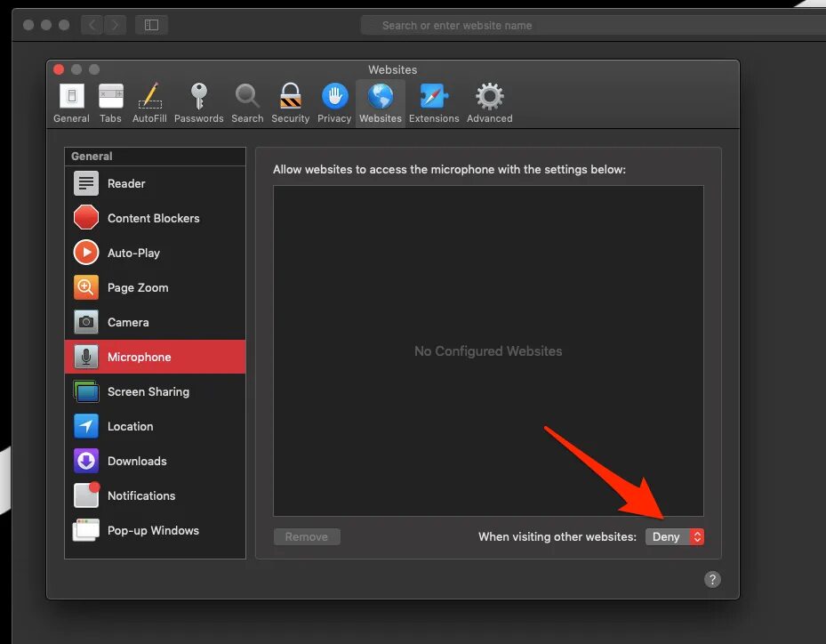Select the Notifications icon in sidebar
The height and width of the screenshot is (644, 826).
point(86,495)
